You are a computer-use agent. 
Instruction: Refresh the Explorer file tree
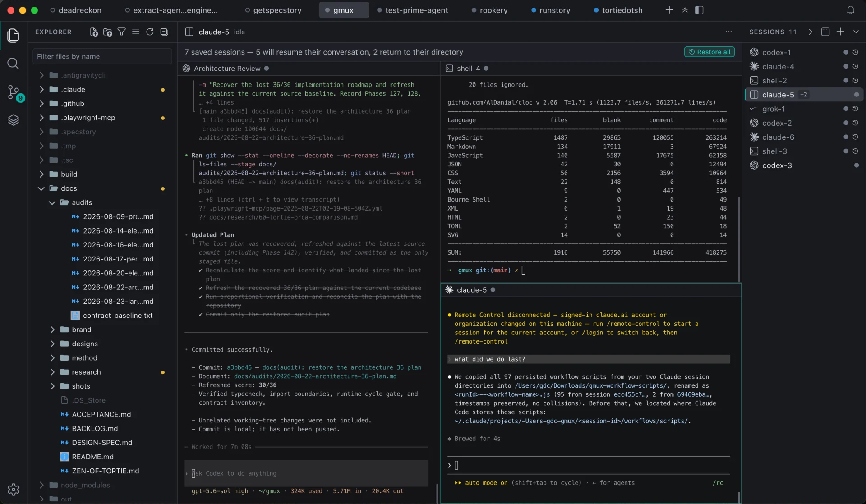point(150,32)
